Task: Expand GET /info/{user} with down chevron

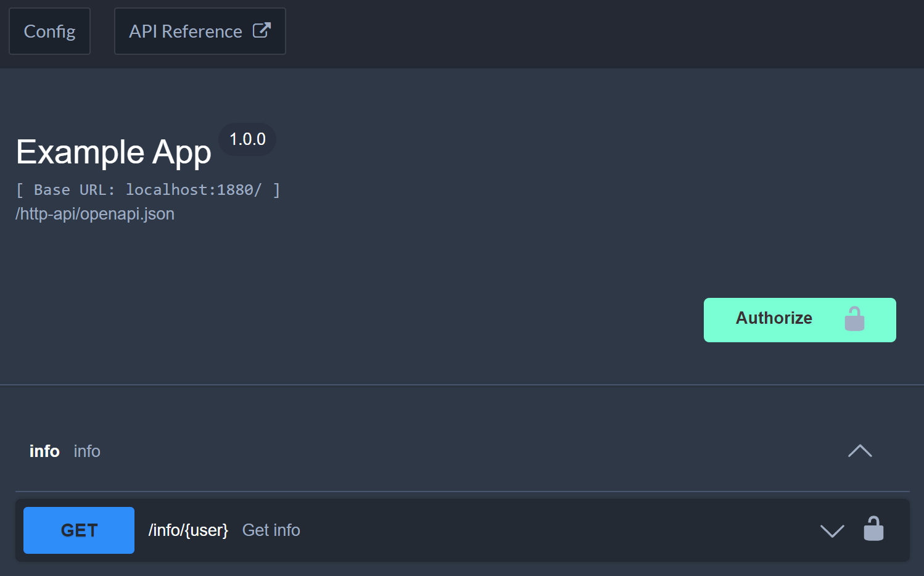Action: pyautogui.click(x=832, y=530)
